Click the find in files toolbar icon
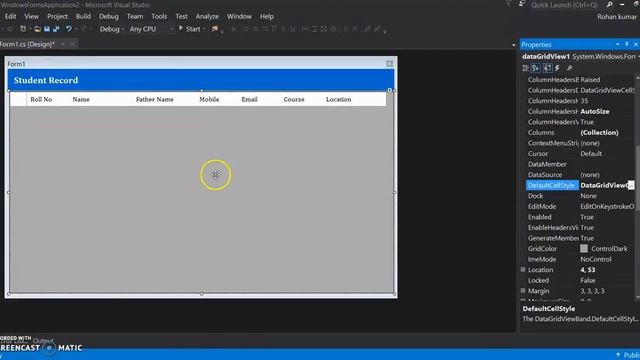This screenshot has height=360, width=640. coord(215,29)
